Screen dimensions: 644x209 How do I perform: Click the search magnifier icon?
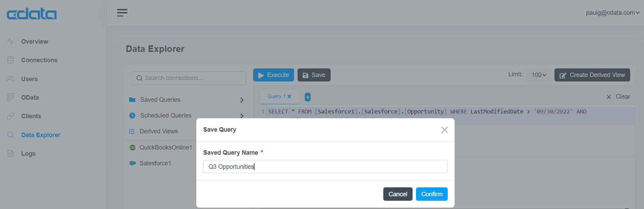(x=139, y=78)
